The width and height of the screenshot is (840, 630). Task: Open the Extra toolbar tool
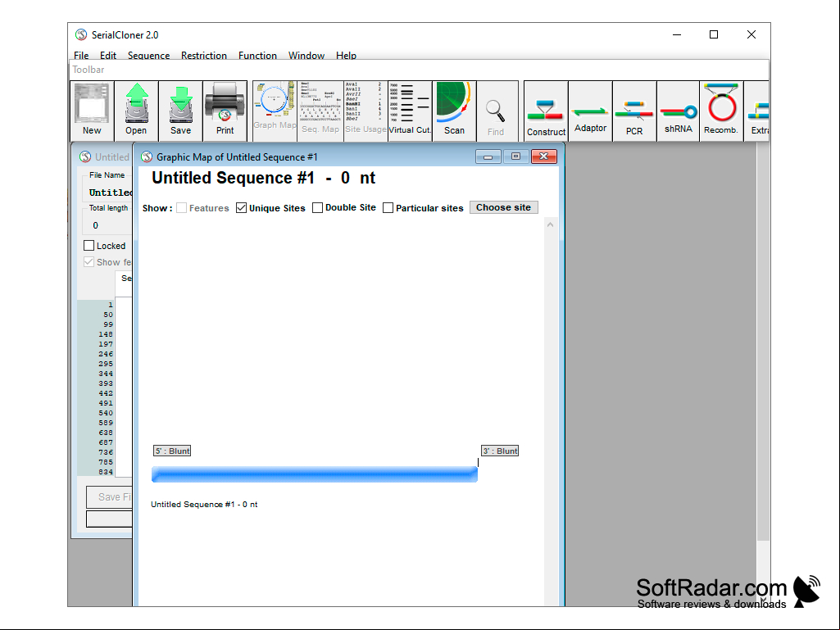coord(757,111)
